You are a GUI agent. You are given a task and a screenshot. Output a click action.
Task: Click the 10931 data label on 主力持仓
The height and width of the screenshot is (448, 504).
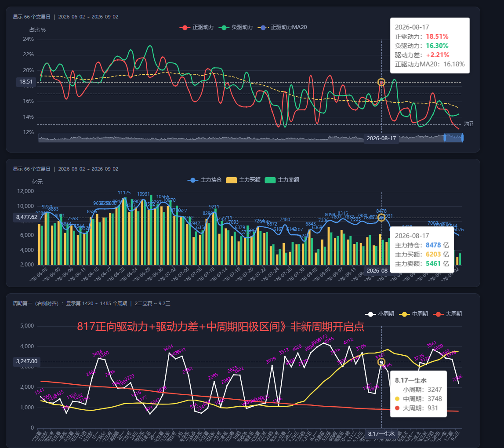click(143, 194)
